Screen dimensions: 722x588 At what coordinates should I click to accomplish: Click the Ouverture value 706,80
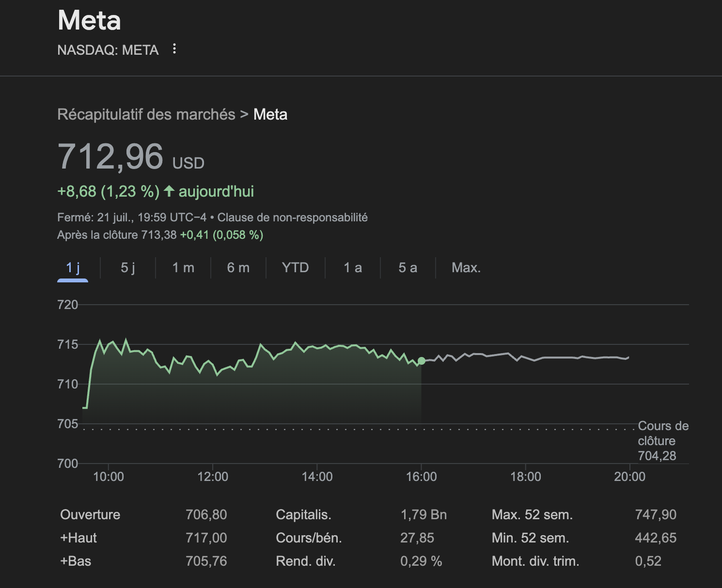(x=206, y=514)
